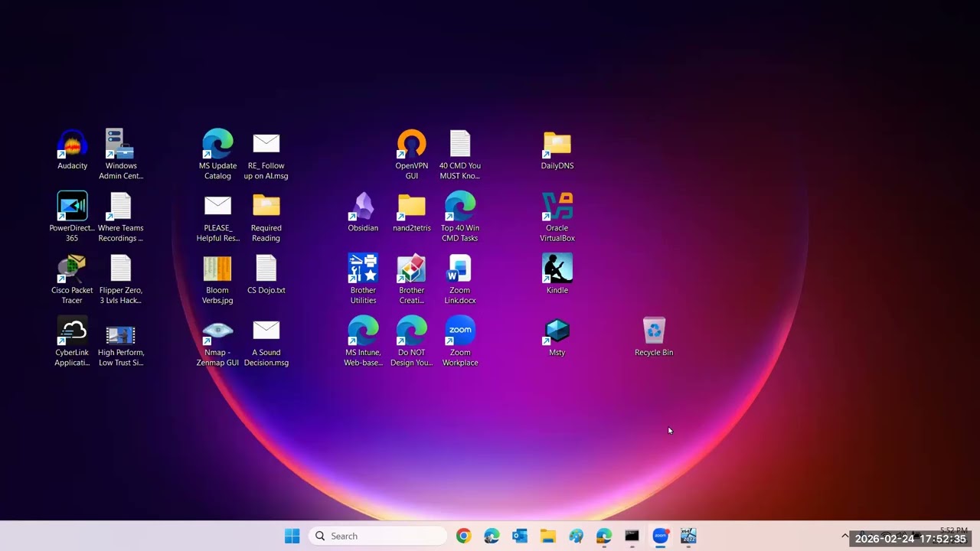Open the taskbar Edge icon left of the terminal
The width and height of the screenshot is (980, 551).
coord(604,536)
